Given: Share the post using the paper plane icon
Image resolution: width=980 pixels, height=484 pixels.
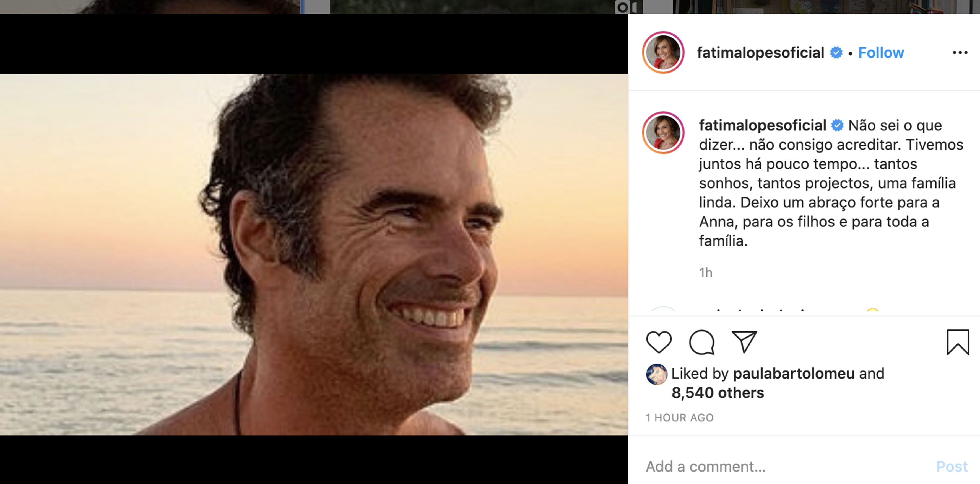Looking at the screenshot, I should 744,342.
